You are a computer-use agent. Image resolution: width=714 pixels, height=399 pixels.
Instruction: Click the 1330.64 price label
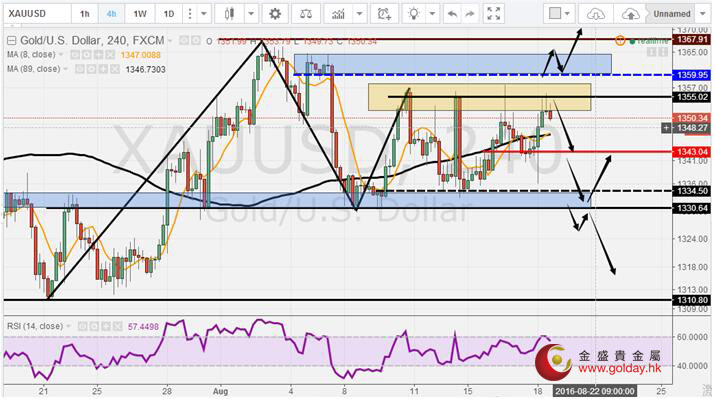(x=692, y=208)
